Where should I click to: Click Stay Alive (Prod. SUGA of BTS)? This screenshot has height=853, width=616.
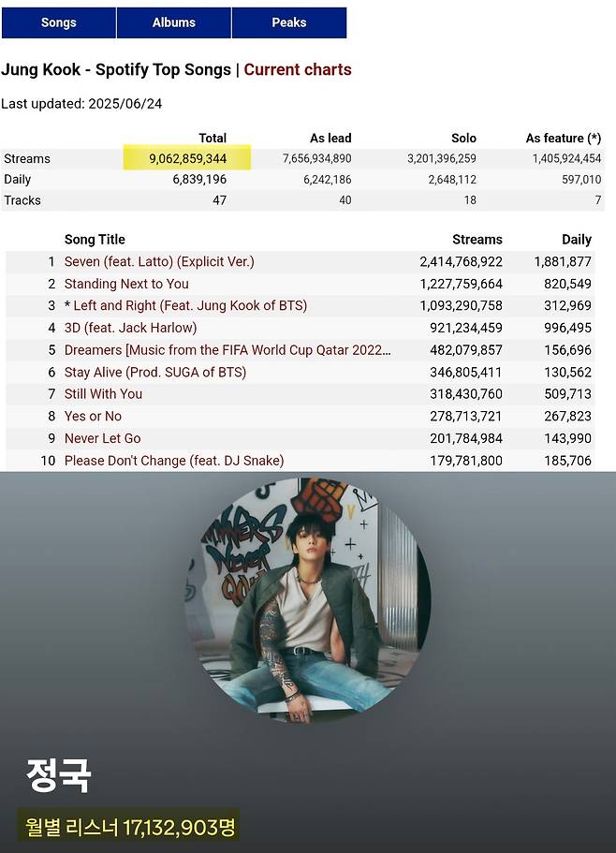tap(155, 372)
